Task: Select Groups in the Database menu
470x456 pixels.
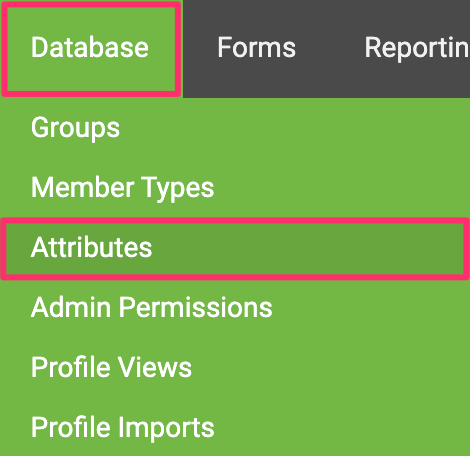Action: [x=75, y=128]
